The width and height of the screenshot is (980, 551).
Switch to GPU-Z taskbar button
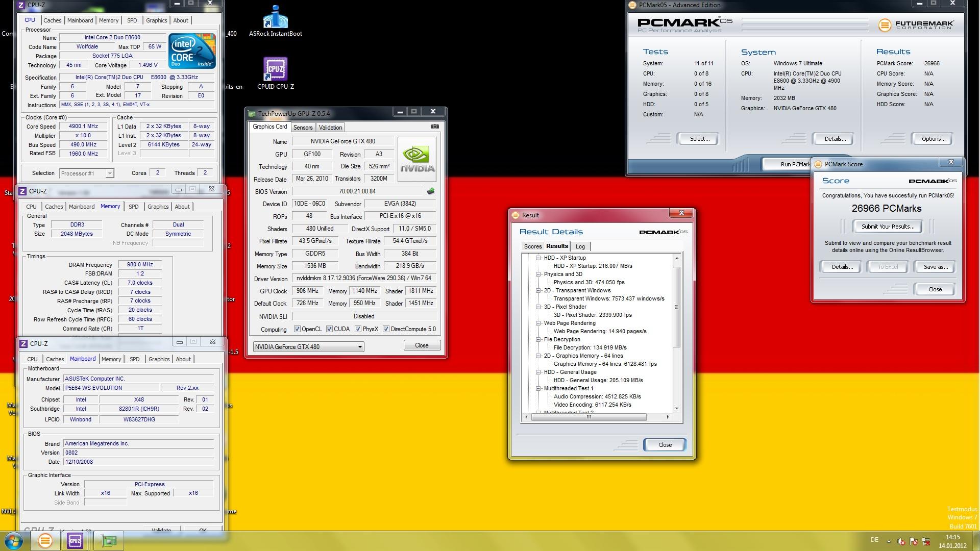pyautogui.click(x=109, y=541)
